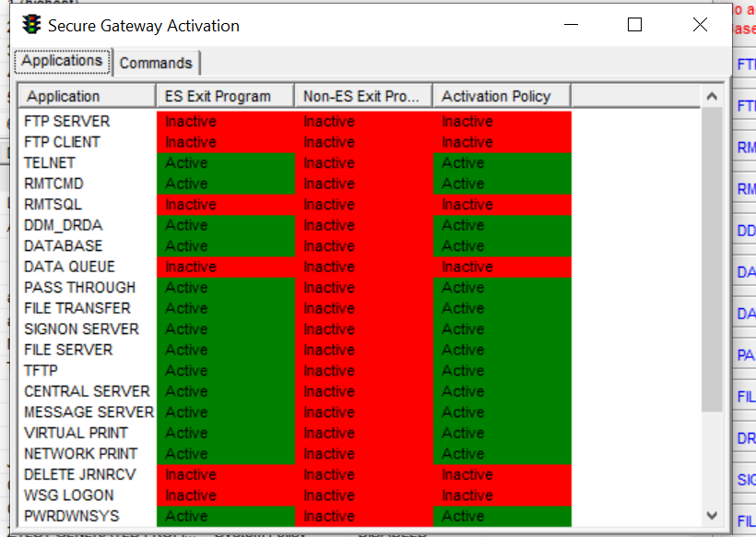Image resolution: width=756 pixels, height=537 pixels.
Task: Select the FTP SERVER row
Action: 295,122
